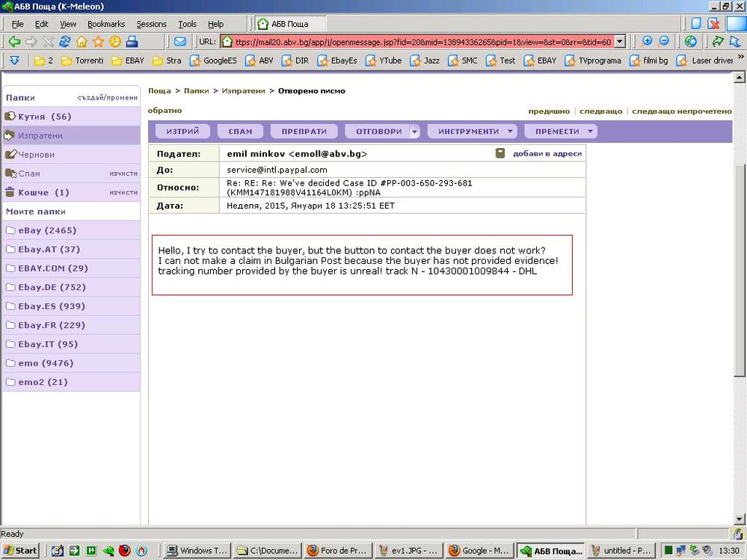Open the Кутия (56) inbox folder
This screenshot has width=747, height=560.
click(x=72, y=116)
